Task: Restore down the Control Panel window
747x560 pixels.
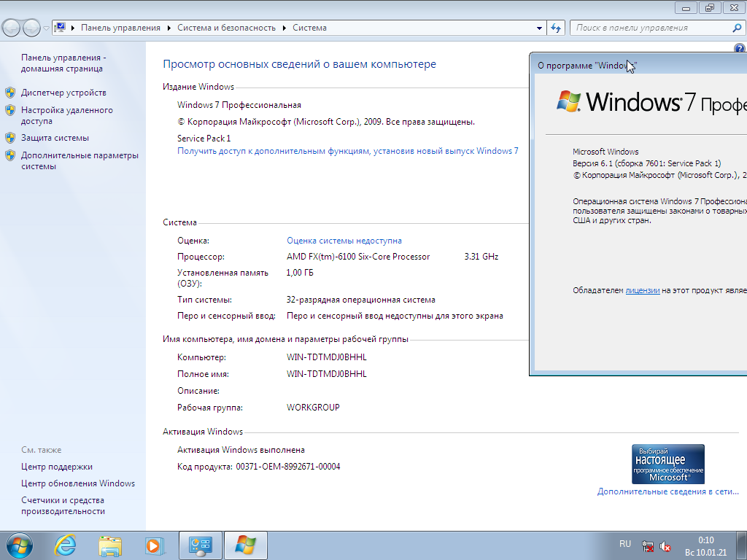Action: pyautogui.click(x=710, y=7)
